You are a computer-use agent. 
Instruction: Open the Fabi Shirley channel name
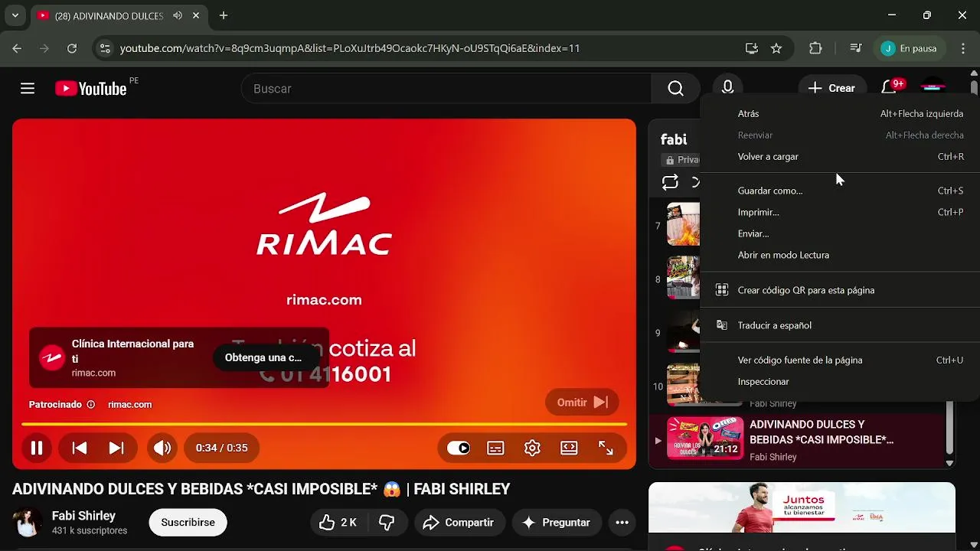pos(83,516)
